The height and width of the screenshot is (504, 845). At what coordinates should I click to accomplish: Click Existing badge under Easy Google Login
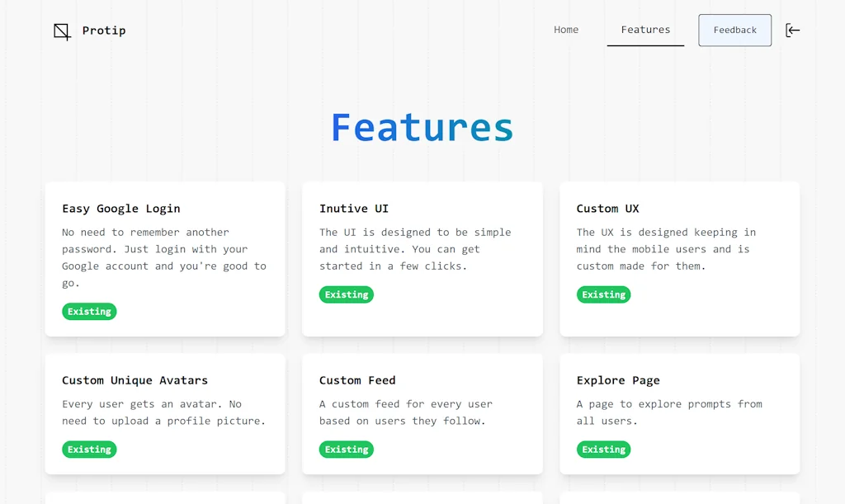89,312
